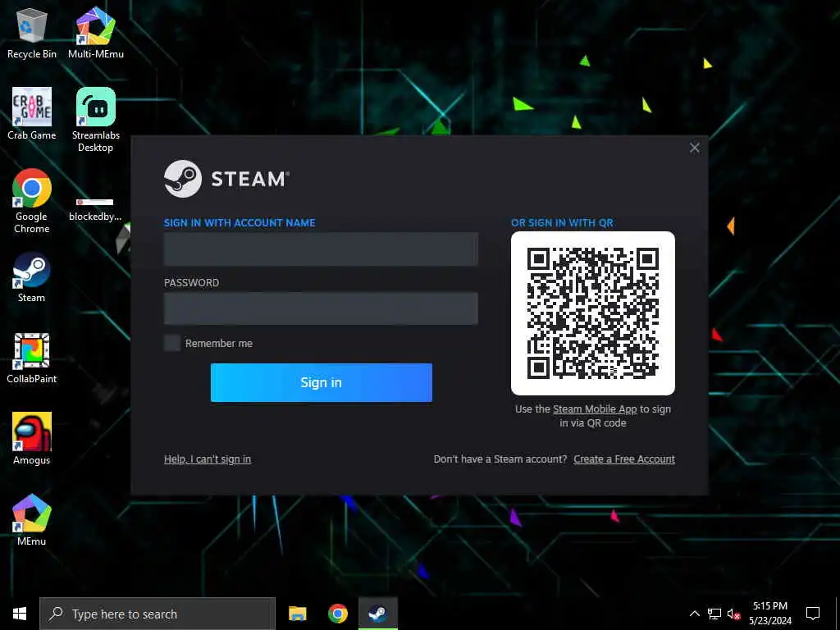Open the Steam Mobile App link
The height and width of the screenshot is (630, 840).
pyautogui.click(x=595, y=409)
